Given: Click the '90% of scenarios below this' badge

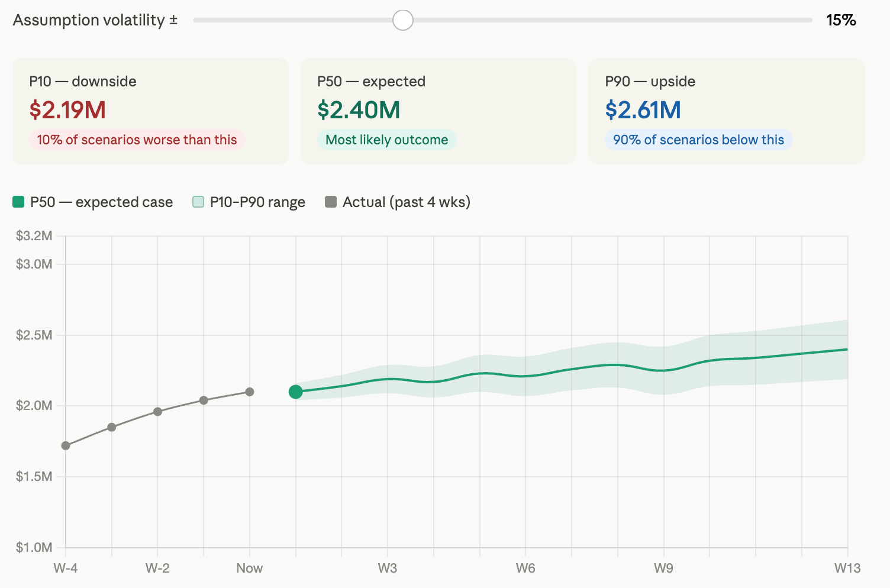Looking at the screenshot, I should coord(698,140).
